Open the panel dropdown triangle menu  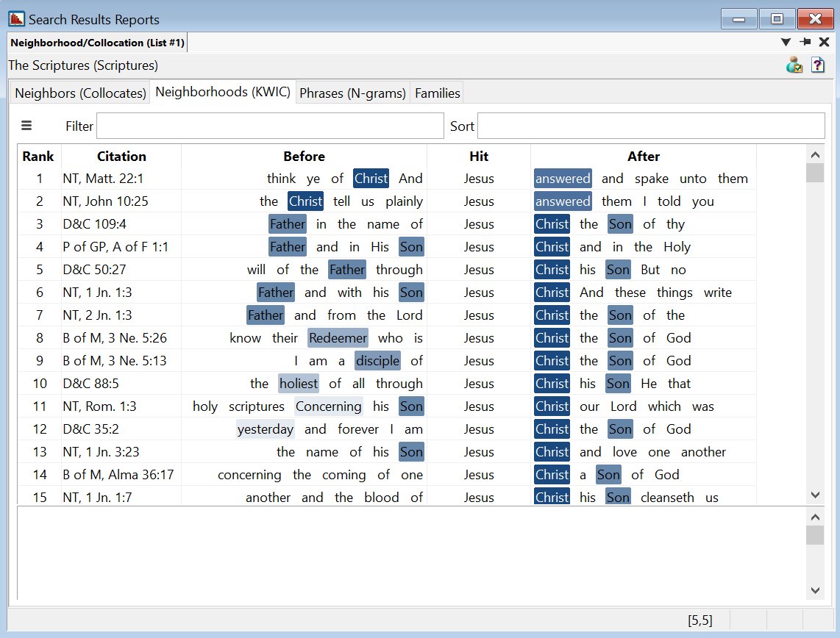[x=786, y=43]
